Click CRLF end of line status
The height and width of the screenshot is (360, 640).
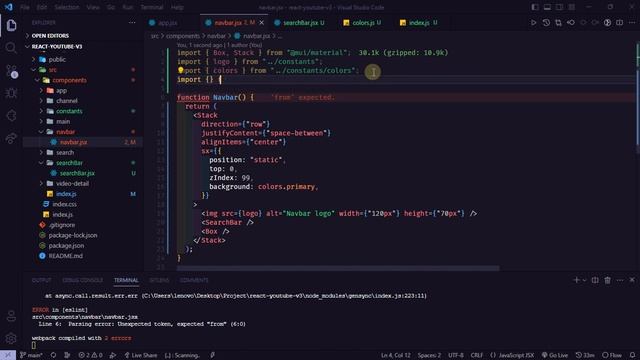(x=477, y=355)
